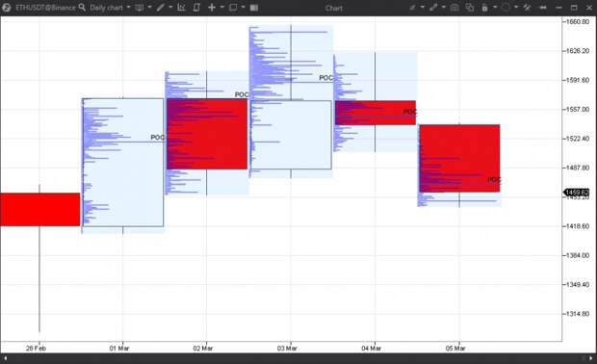
Task: Take a chart snapshot with the camera icon
Action: coord(454,8)
